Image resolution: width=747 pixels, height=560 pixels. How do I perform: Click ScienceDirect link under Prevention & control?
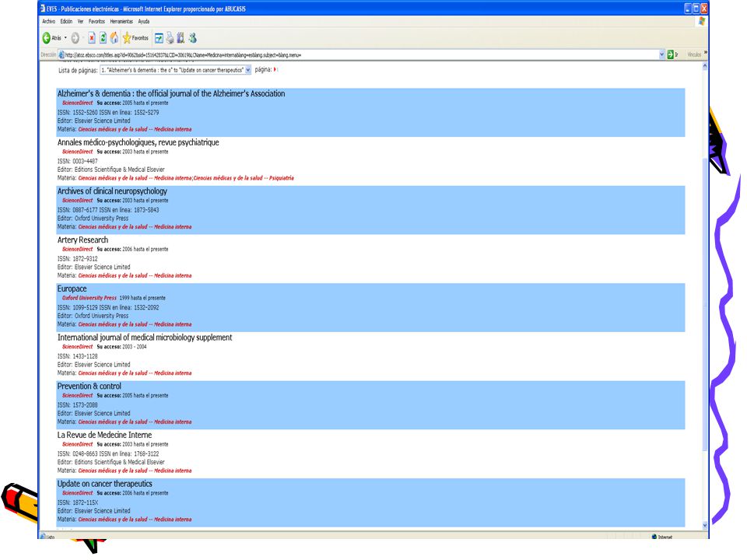[x=78, y=395]
